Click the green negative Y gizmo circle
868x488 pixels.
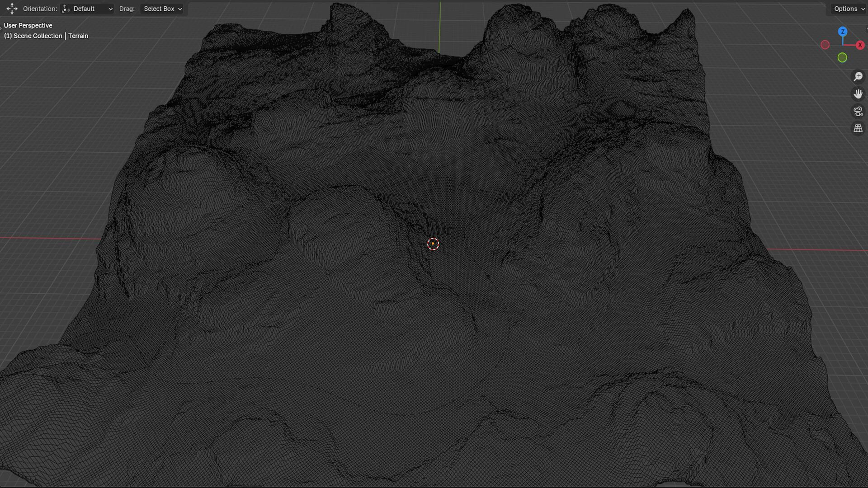[842, 58]
